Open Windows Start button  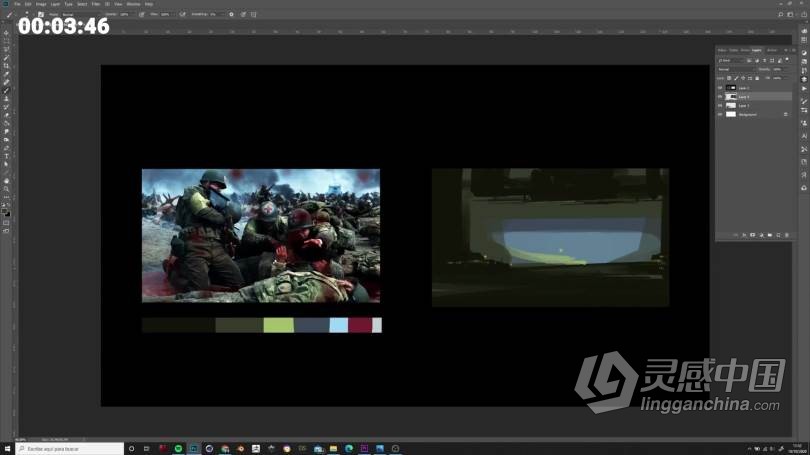[7, 449]
